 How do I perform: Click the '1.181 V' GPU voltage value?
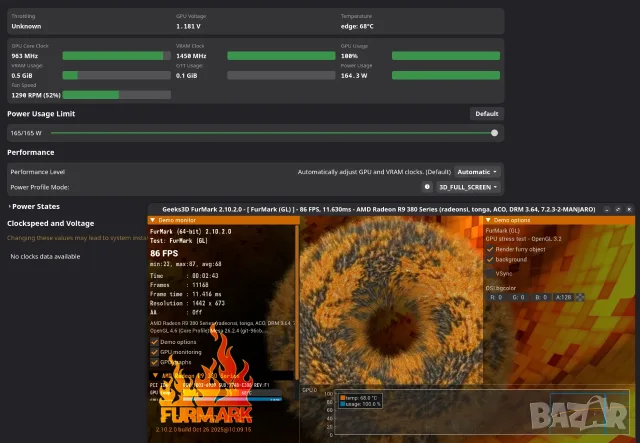click(188, 26)
